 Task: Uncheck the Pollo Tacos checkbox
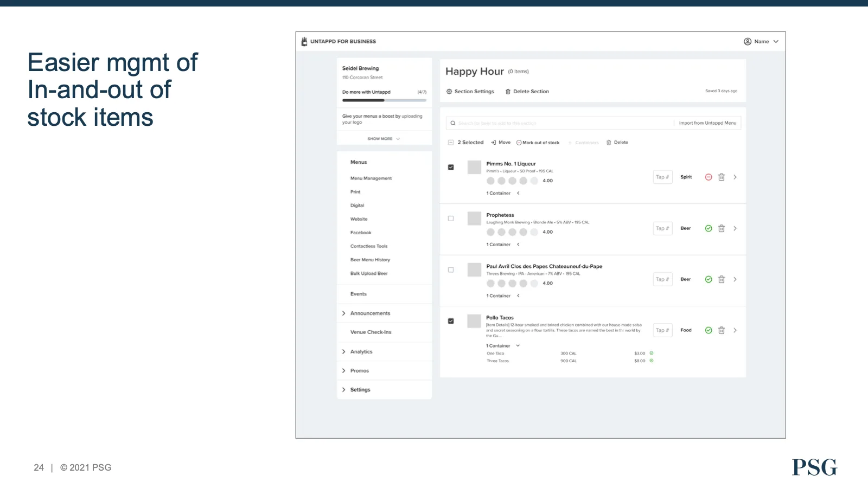pos(451,321)
